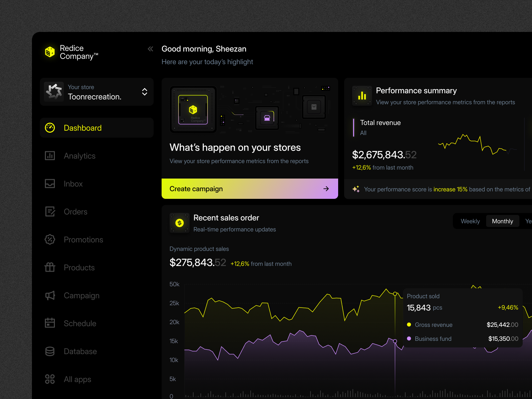Open the Toonrecreation store selector dropdown

tap(144, 92)
